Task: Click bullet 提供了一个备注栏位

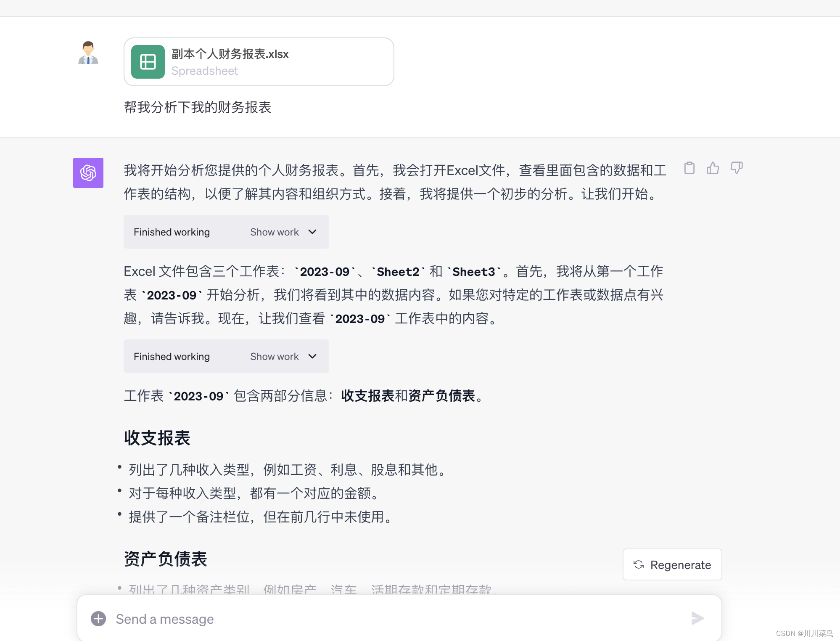Action: click(x=260, y=517)
